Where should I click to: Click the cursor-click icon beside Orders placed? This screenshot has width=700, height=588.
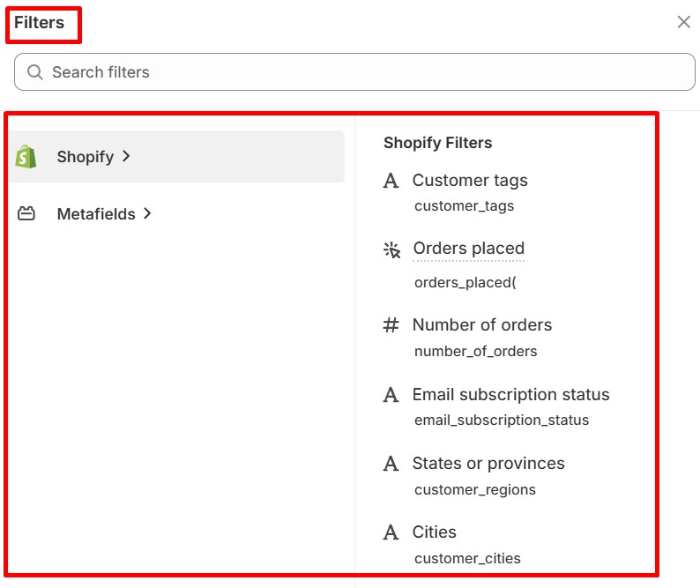point(392,249)
